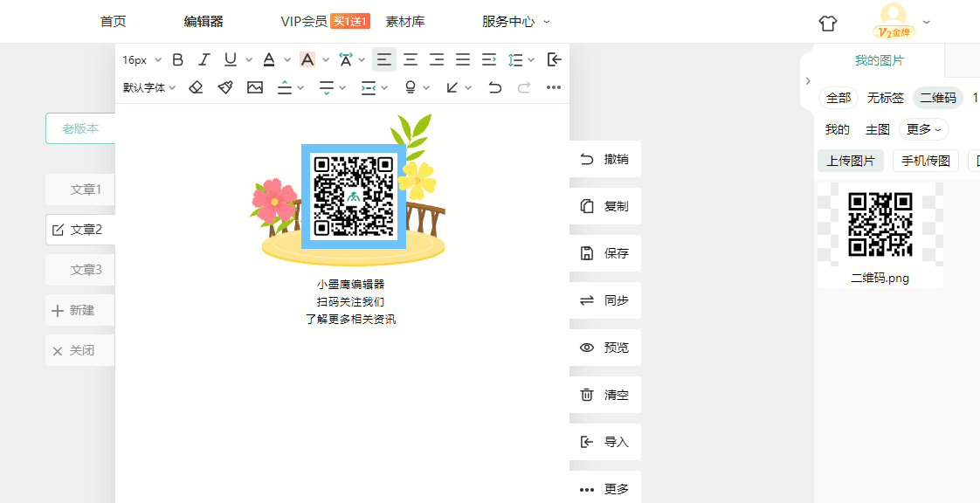
Task: Select the 主图 image category
Action: (878, 129)
